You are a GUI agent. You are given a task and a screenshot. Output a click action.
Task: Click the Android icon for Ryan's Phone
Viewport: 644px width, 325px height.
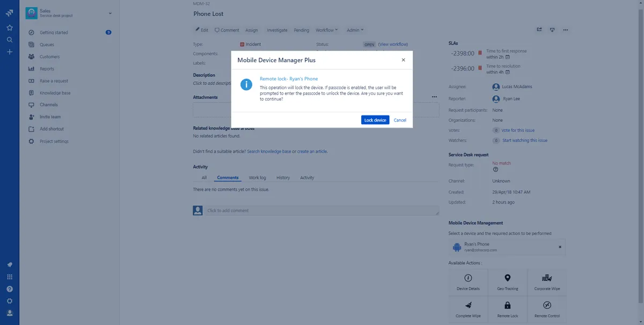[457, 247]
